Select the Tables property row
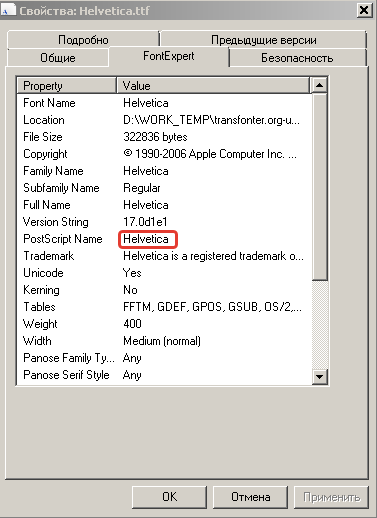Image resolution: width=377 pixels, height=518 pixels. 164,307
